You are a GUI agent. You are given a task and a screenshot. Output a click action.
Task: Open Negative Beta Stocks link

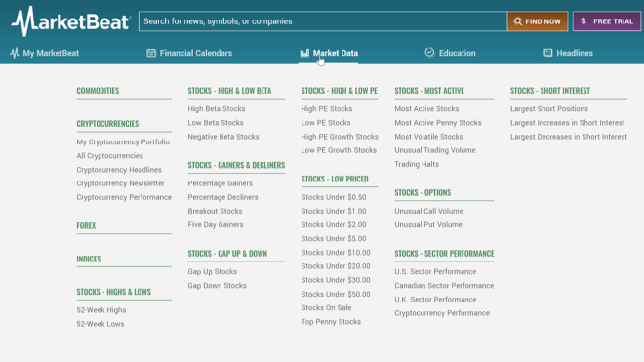click(x=223, y=137)
